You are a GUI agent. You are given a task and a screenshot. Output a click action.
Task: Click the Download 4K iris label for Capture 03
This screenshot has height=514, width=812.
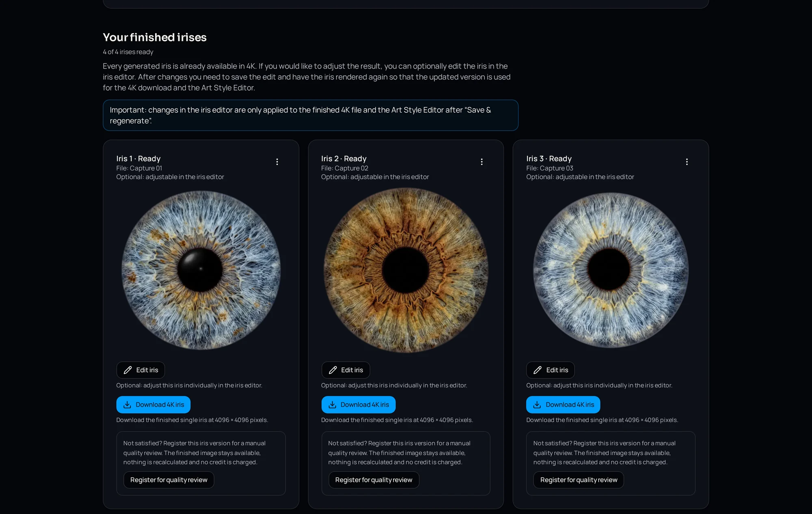tap(570, 405)
